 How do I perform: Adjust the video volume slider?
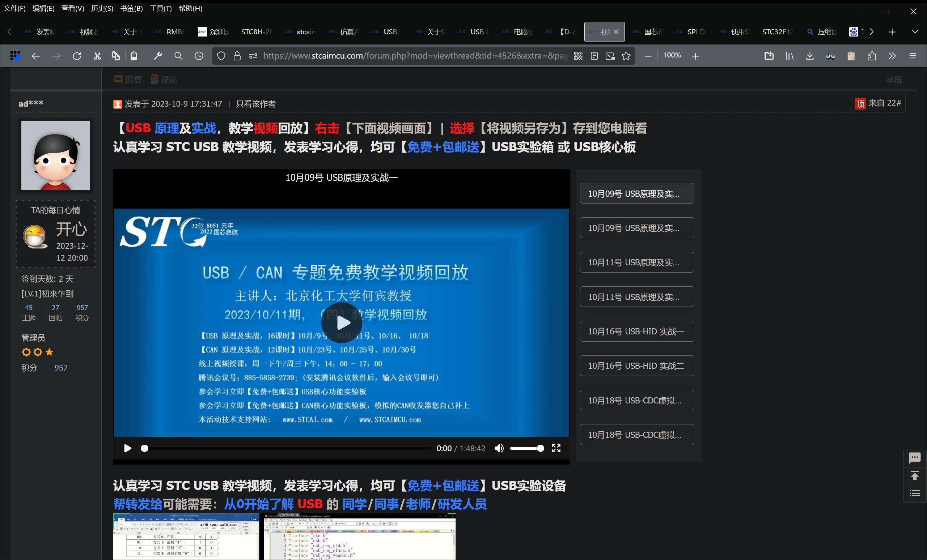(x=527, y=448)
